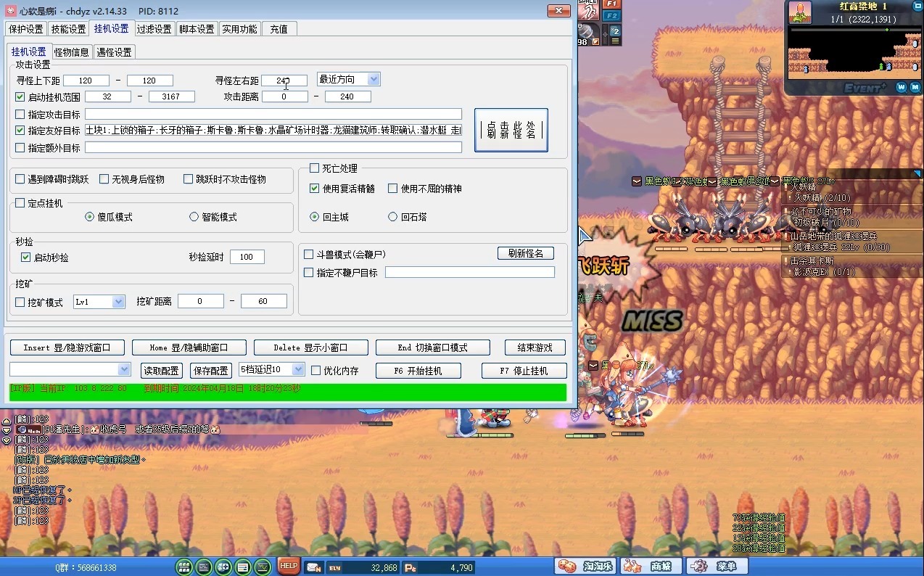924x576 pixels.
Task: Switch to 脚本设置 tab
Action: (197, 29)
